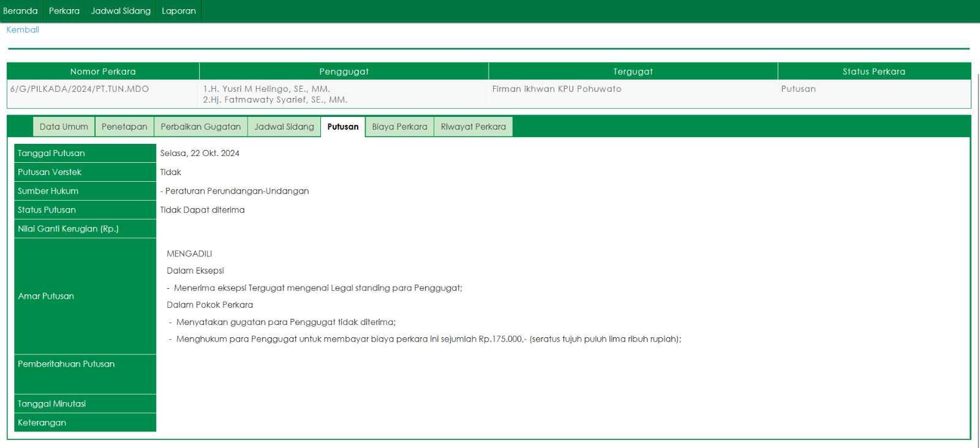Switch to the Penetapan tab
Image resolution: width=980 pixels, height=448 pixels.
(x=124, y=127)
